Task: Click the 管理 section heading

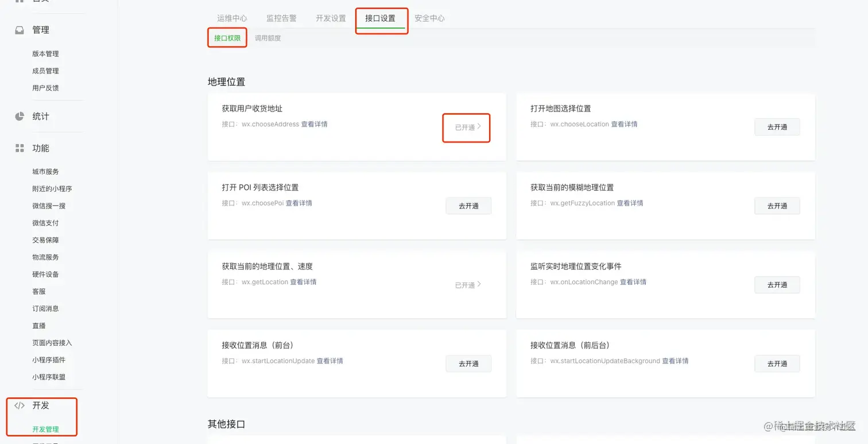Action: [x=41, y=30]
